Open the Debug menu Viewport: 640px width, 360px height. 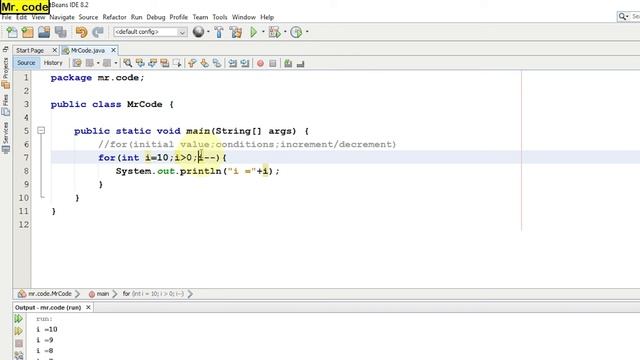point(156,17)
